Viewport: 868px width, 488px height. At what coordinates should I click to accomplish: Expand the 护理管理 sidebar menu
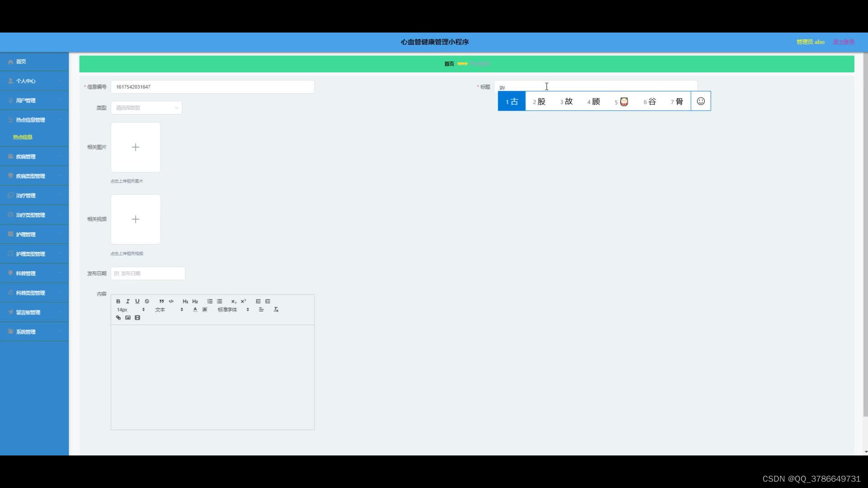[34, 234]
